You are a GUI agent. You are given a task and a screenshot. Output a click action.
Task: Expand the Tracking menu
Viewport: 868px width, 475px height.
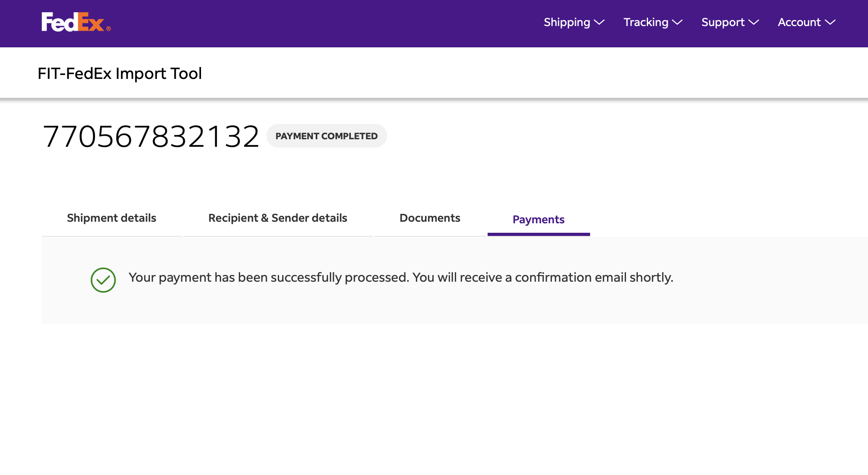[653, 22]
